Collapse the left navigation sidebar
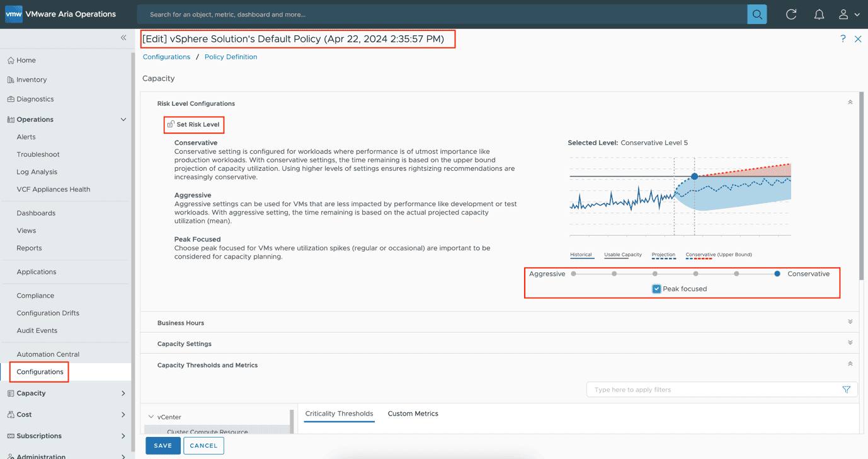 coord(123,38)
